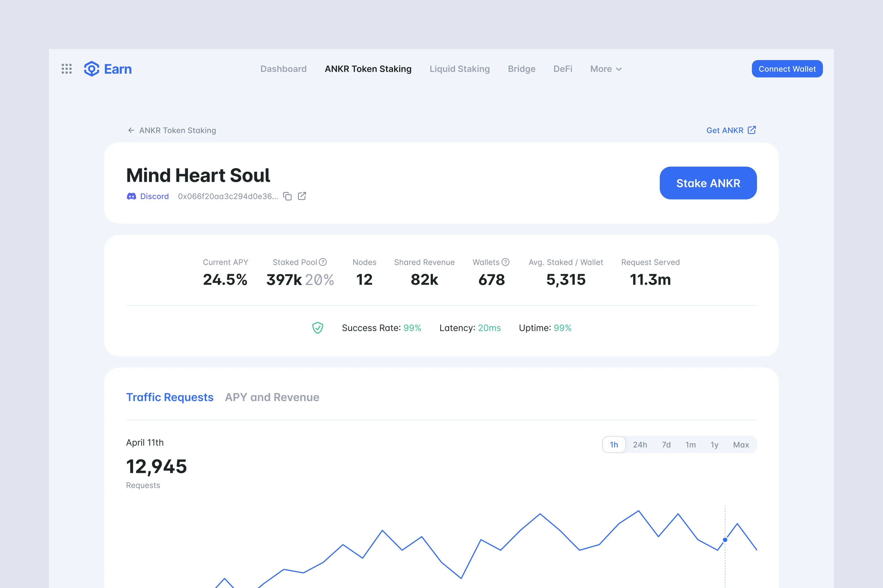
Task: Select the 1h time range
Action: [x=614, y=445]
